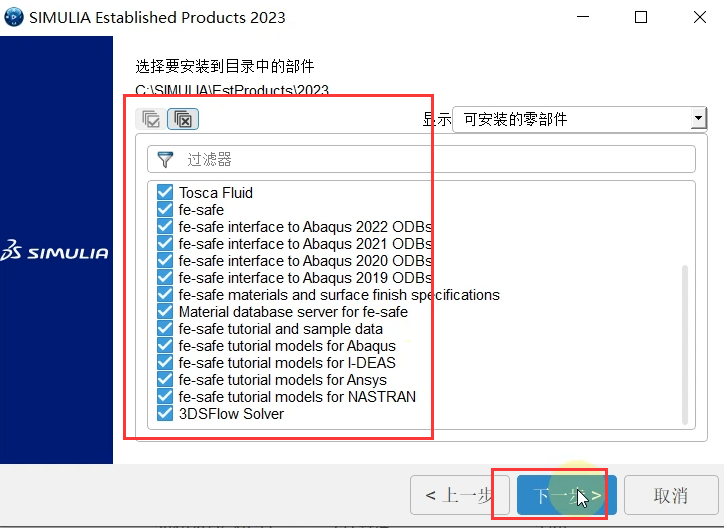Click the component list vertical scrollbar
This screenshot has height=528, width=724.
coord(685,344)
